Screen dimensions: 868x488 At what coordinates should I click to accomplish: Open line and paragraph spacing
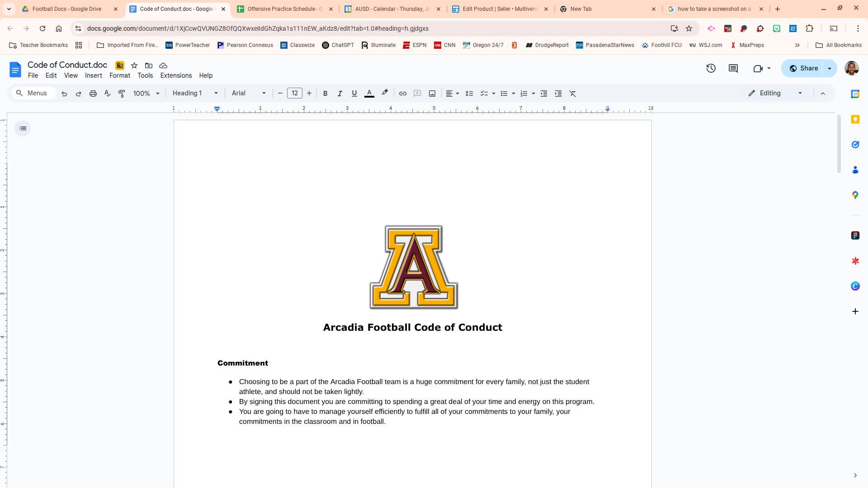coord(469,94)
